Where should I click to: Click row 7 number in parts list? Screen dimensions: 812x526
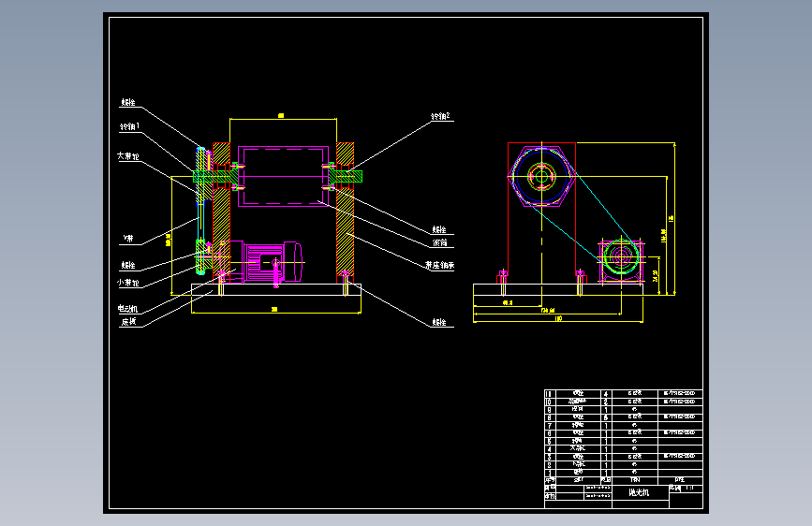coord(550,426)
